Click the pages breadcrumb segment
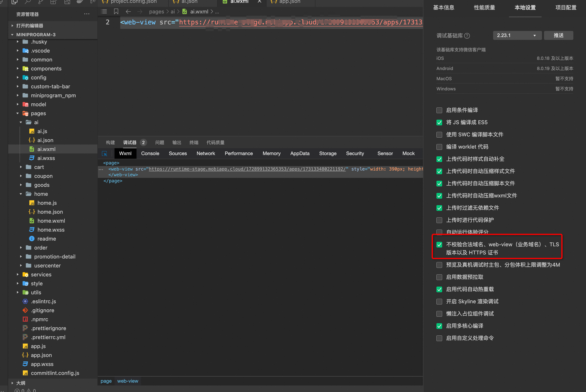Screen dimensions: 586x392 (157, 12)
